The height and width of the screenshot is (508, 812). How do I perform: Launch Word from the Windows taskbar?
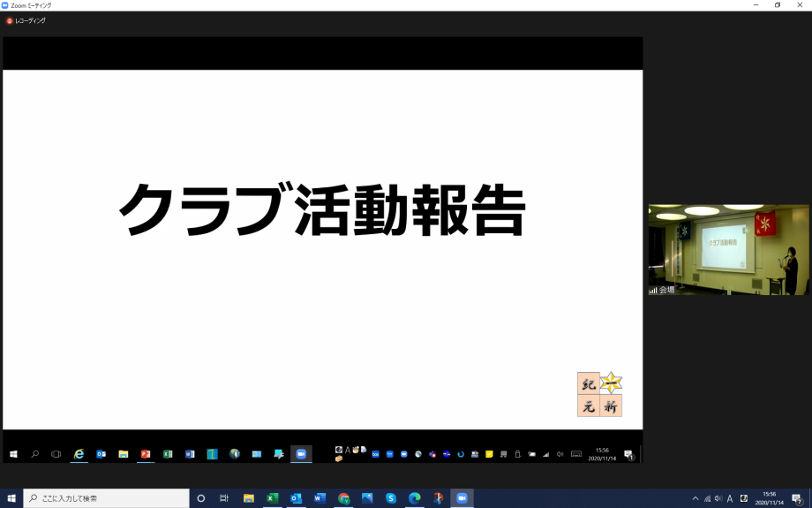pos(320,498)
